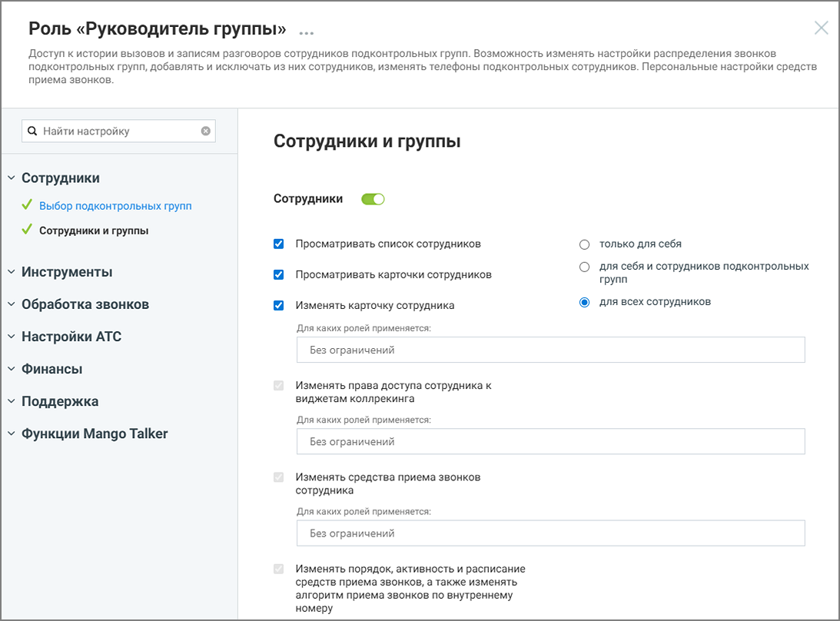
Task: Open roles field under 'Изменять права доступа'
Action: [551, 441]
